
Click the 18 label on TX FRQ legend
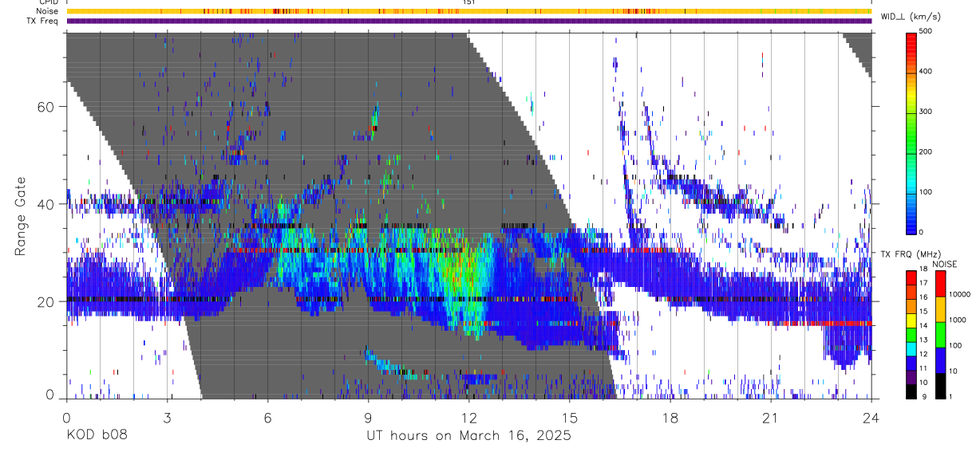[x=923, y=270]
